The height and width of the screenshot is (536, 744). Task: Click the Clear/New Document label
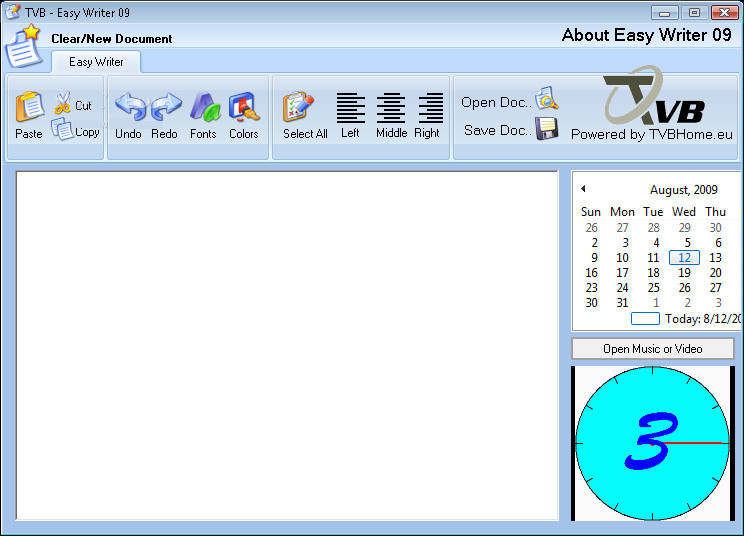pos(112,39)
